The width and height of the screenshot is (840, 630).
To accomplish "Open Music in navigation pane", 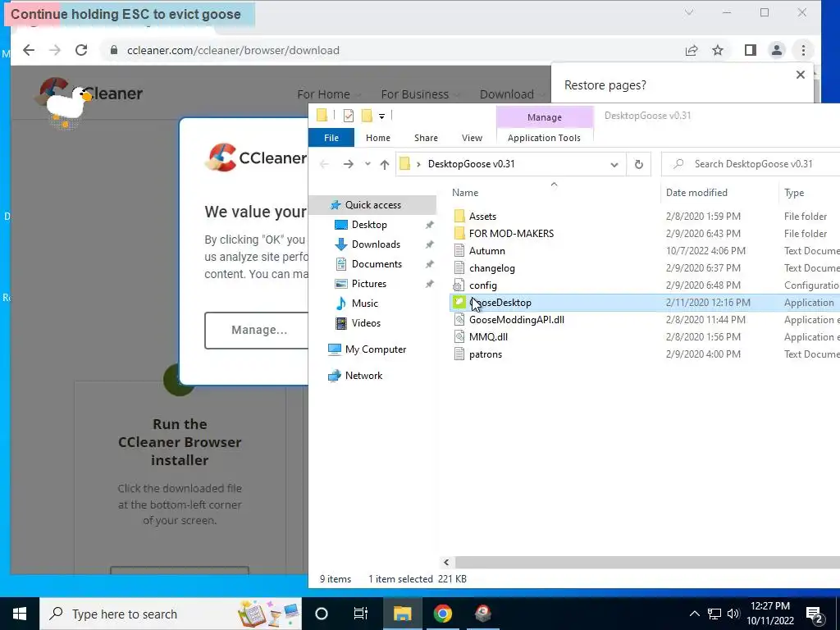I will [x=364, y=304].
